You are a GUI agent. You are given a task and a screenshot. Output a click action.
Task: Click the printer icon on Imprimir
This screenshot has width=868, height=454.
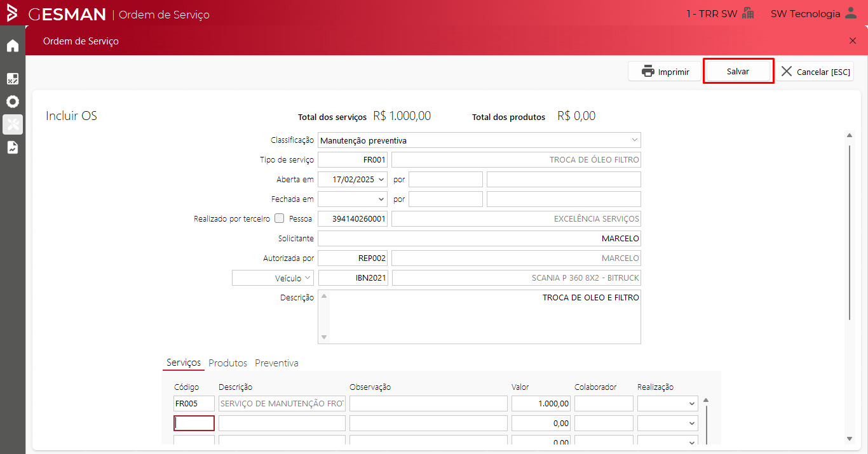pyautogui.click(x=648, y=71)
